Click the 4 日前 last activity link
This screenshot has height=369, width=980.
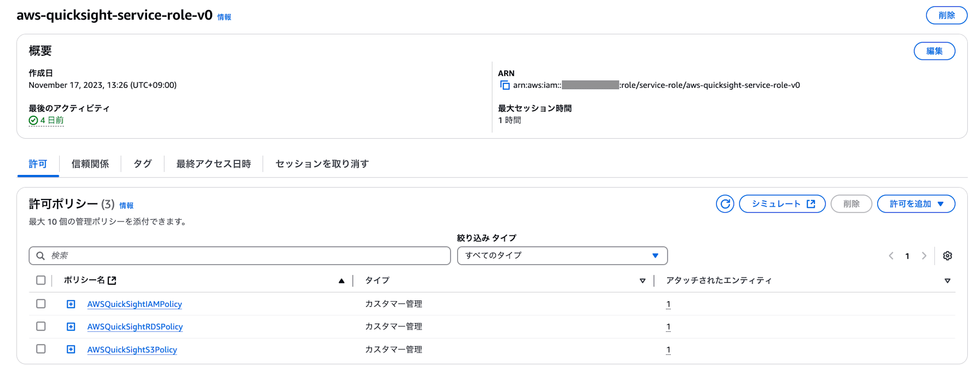pyautogui.click(x=52, y=121)
